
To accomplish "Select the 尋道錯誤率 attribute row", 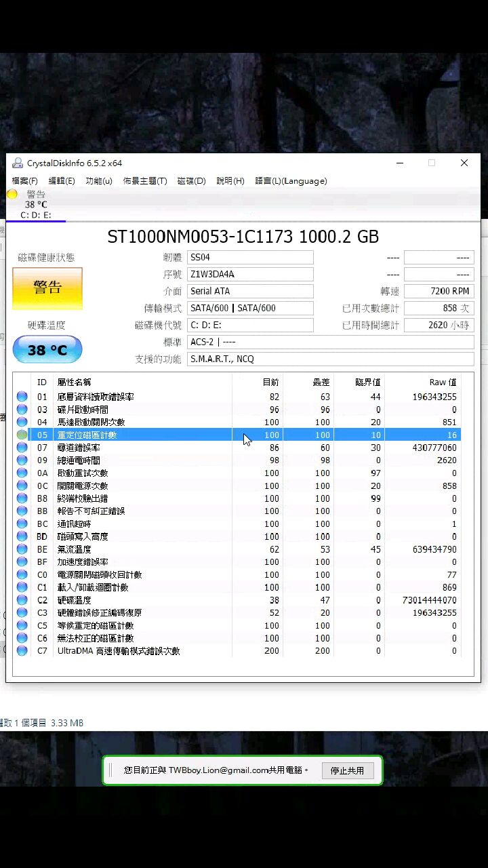I will pyautogui.click(x=237, y=448).
